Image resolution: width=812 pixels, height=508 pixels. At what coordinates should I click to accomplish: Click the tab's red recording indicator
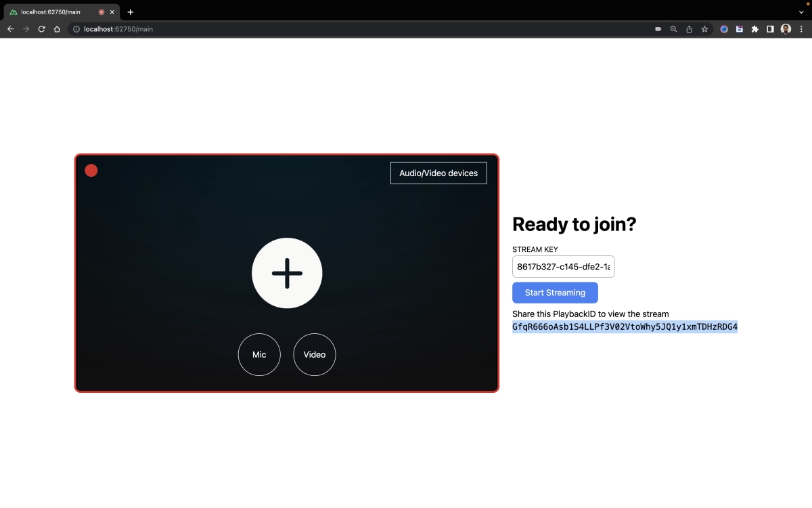pos(101,12)
